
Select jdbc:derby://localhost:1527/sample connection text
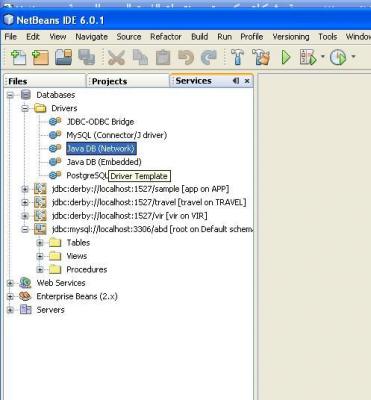click(140, 189)
